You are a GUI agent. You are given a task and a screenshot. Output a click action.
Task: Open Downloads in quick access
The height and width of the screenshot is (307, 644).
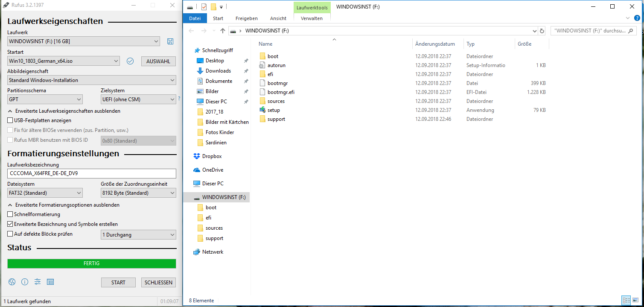(x=218, y=71)
